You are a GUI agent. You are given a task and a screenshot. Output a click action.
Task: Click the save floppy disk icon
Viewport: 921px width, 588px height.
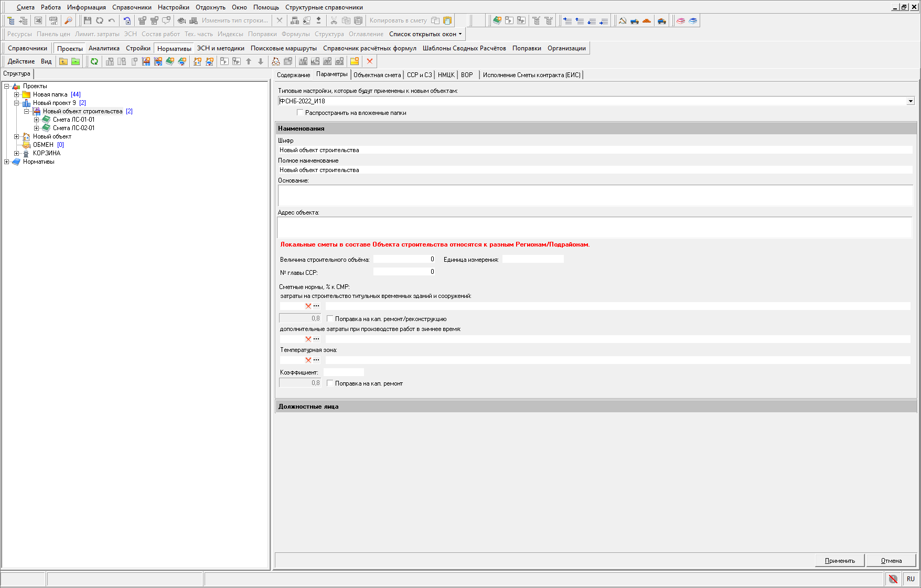click(87, 20)
